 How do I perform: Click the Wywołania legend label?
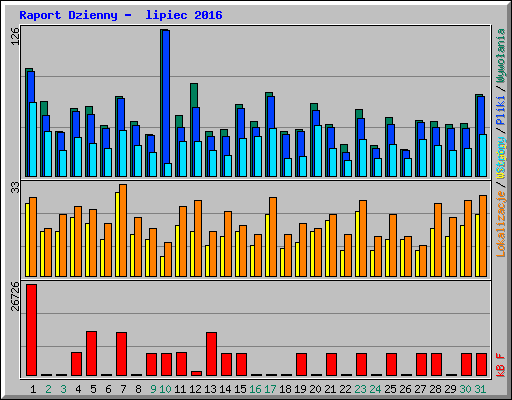(501, 55)
